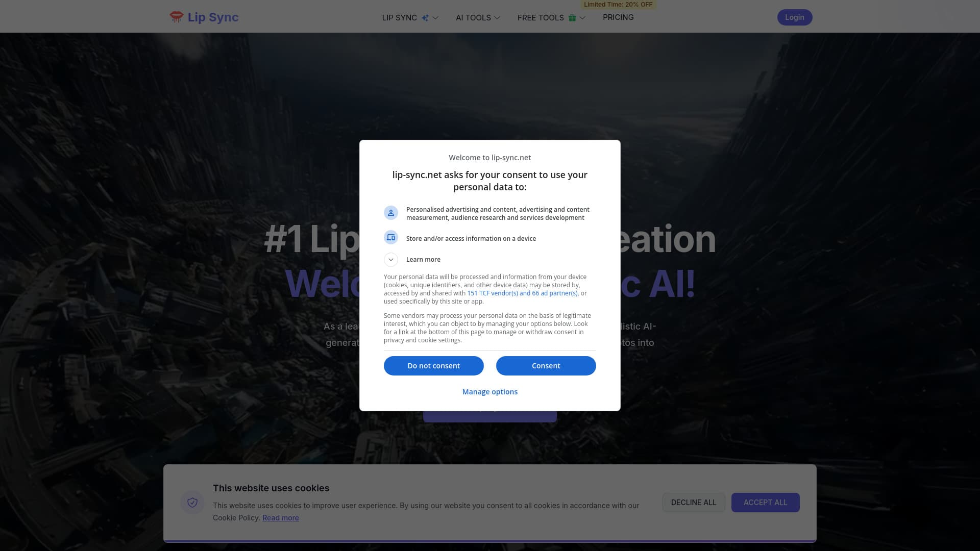The image size is (980, 551).
Task: Expand the FREE TOOLS dropdown chevron
Action: pos(582,18)
